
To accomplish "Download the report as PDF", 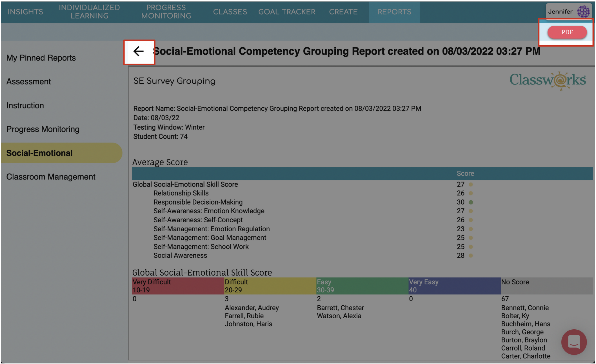I will pyautogui.click(x=566, y=32).
